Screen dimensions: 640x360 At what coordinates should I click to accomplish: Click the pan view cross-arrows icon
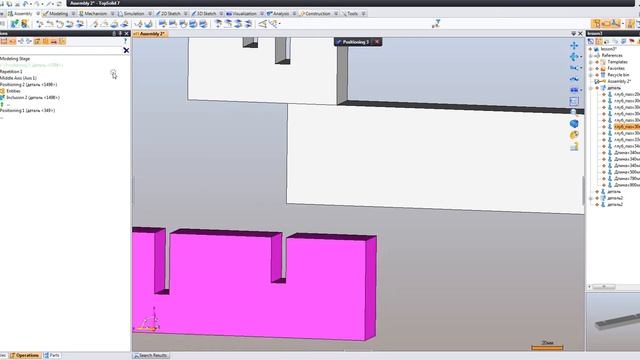click(574, 45)
